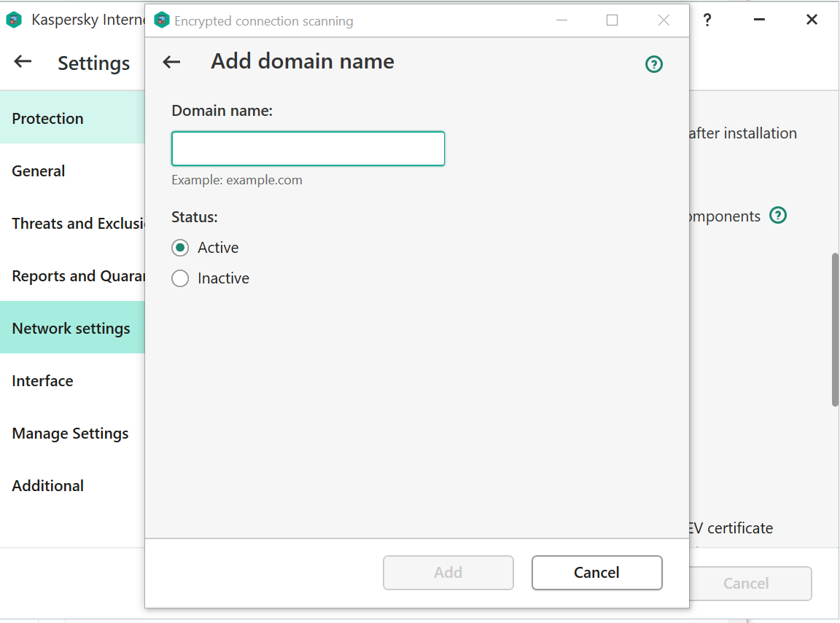Open help icon in Add domain name dialog
Viewport: 840px width, 623px height.
[x=654, y=65]
